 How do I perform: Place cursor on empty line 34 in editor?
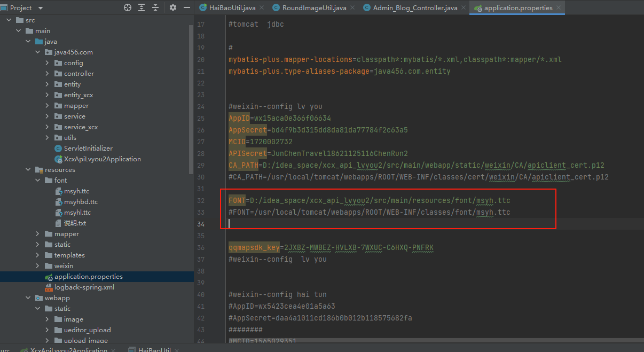[x=374, y=224]
